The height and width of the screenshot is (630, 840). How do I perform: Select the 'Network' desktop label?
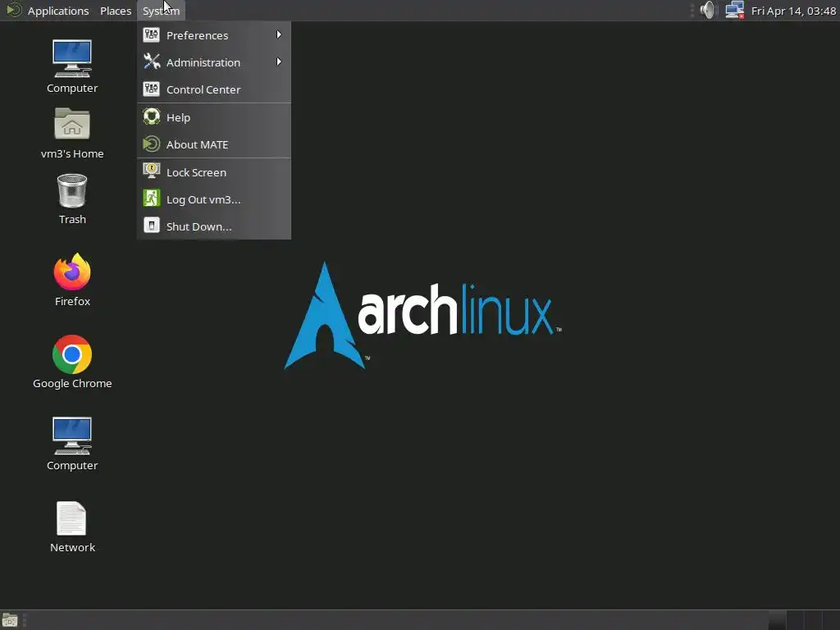click(x=72, y=547)
